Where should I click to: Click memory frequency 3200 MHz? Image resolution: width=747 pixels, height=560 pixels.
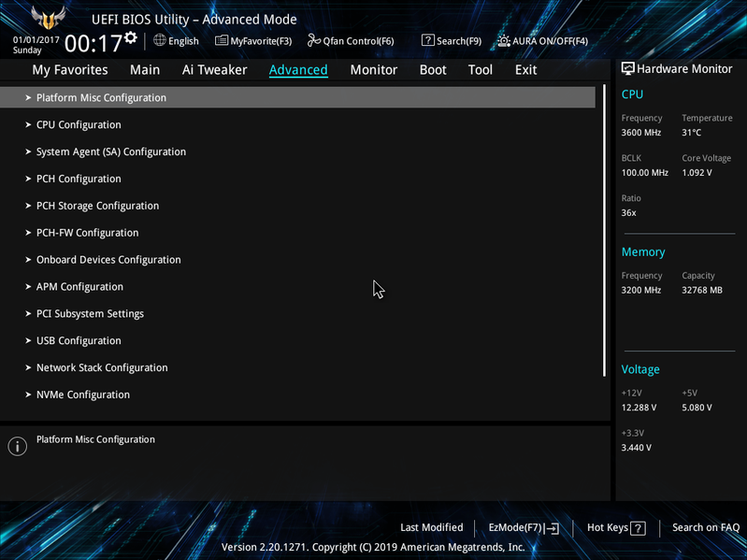pyautogui.click(x=640, y=290)
